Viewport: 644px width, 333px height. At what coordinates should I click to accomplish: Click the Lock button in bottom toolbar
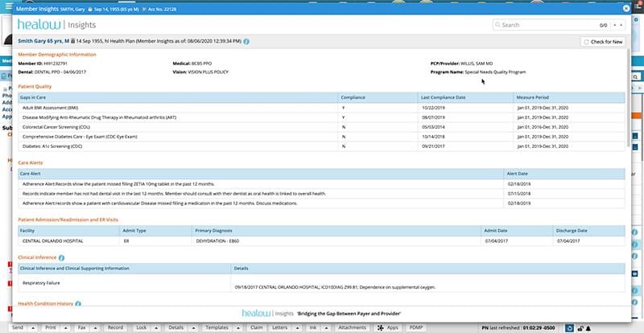(142, 327)
